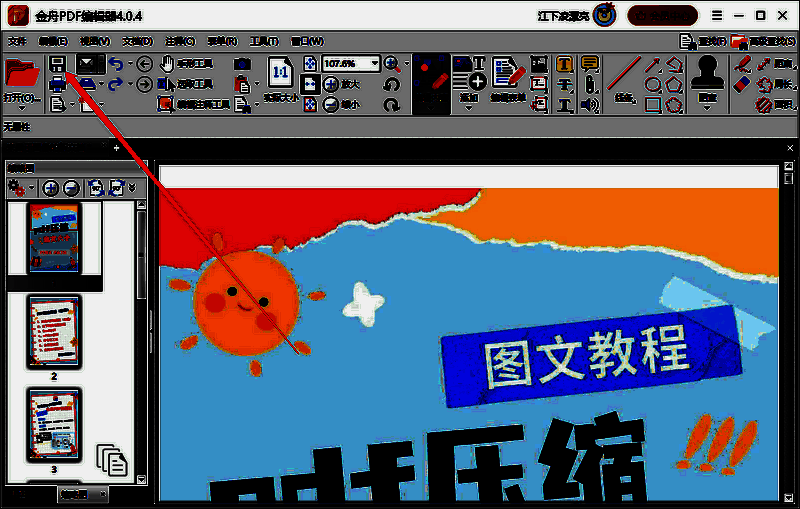Select the Sticky Note comment tool

590,64
